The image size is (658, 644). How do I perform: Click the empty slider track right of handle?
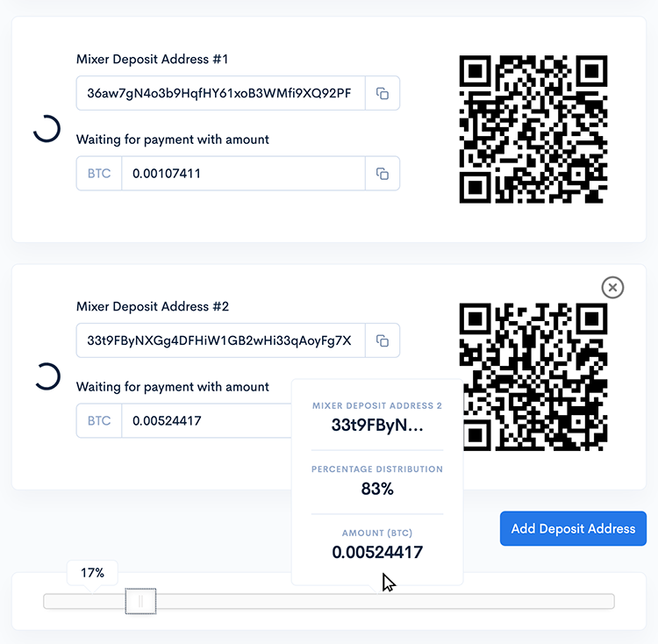tap(491, 601)
